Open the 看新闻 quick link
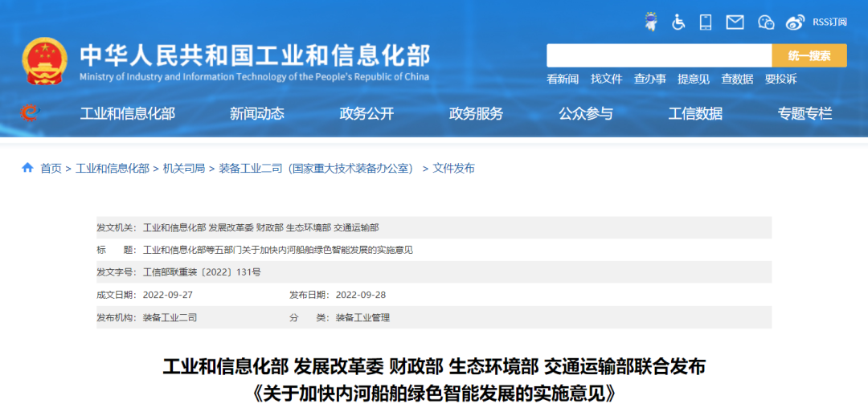The height and width of the screenshot is (412, 868). (563, 79)
